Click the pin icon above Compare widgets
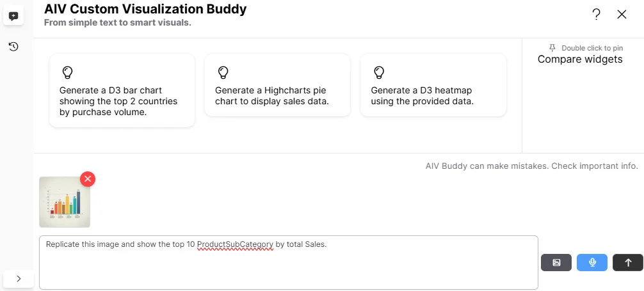This screenshot has height=291, width=644. (x=552, y=48)
